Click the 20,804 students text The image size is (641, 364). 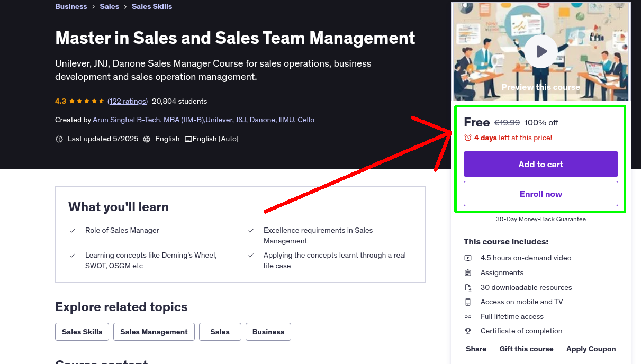click(x=179, y=101)
